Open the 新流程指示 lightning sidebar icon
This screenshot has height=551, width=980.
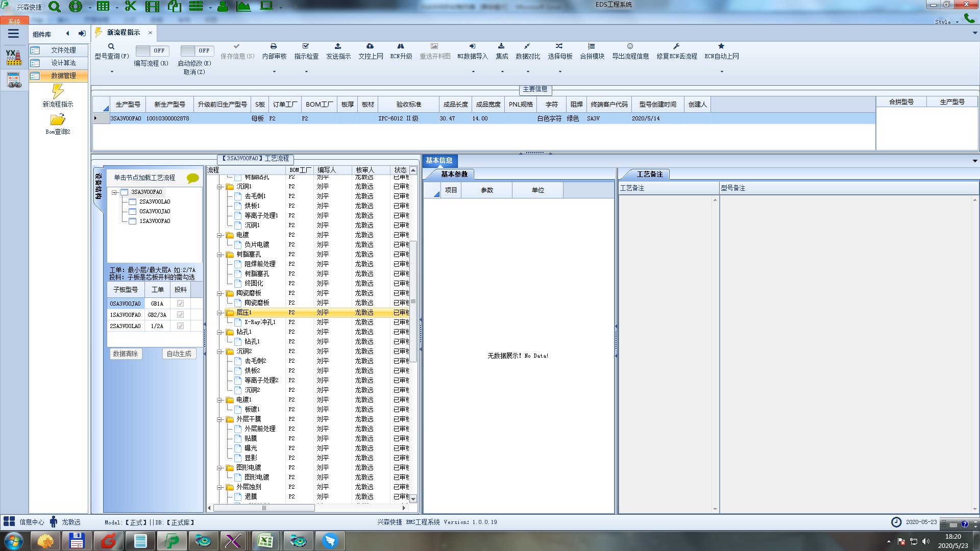(58, 92)
